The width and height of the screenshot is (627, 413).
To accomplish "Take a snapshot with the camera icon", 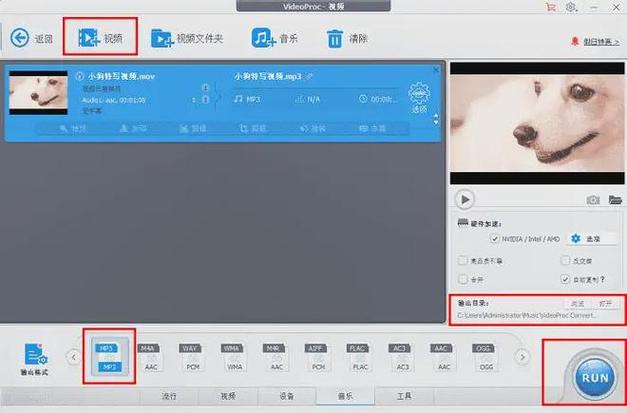I will (593, 200).
